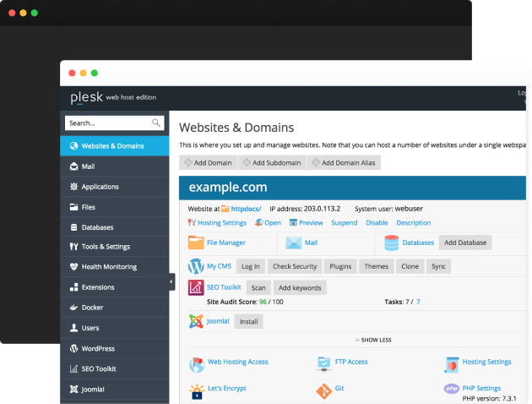Image resolution: width=532 pixels, height=404 pixels.
Task: Click the Plugins button
Action: coord(340,266)
